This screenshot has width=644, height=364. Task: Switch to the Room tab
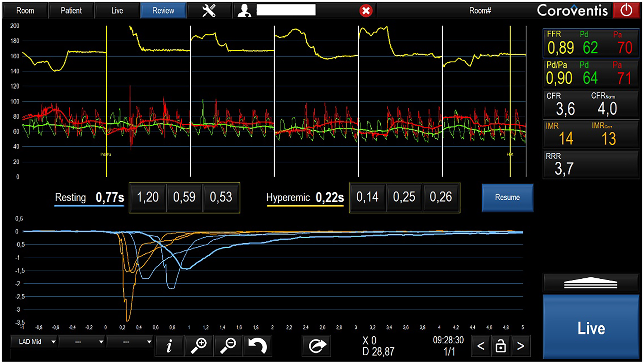click(25, 11)
